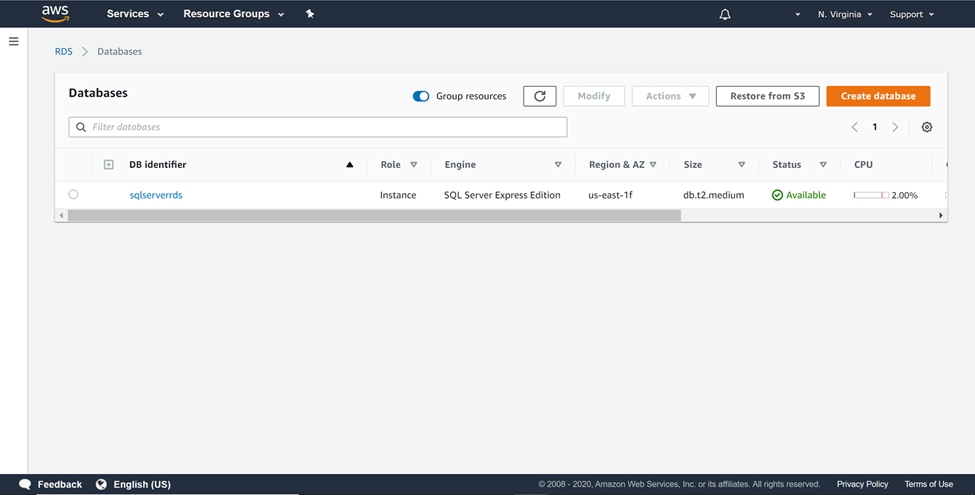This screenshot has width=975, height=495.
Task: Refresh the databases list
Action: click(540, 96)
